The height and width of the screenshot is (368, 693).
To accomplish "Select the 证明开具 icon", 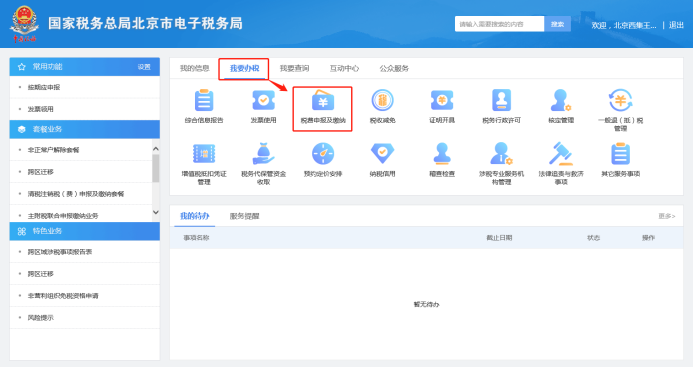I will [x=442, y=100].
